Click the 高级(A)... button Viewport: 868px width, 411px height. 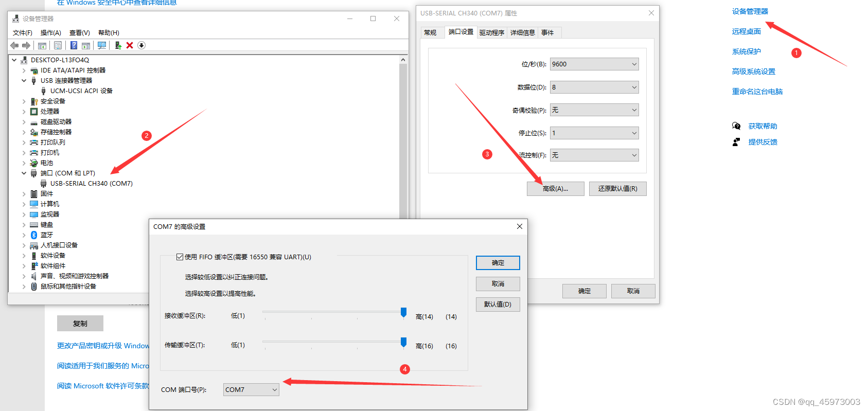point(555,189)
